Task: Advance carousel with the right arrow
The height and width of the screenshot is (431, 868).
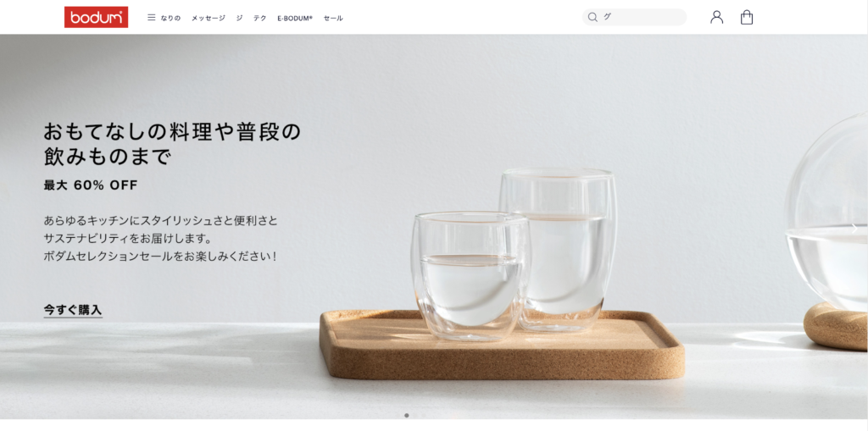Action: 854,227
